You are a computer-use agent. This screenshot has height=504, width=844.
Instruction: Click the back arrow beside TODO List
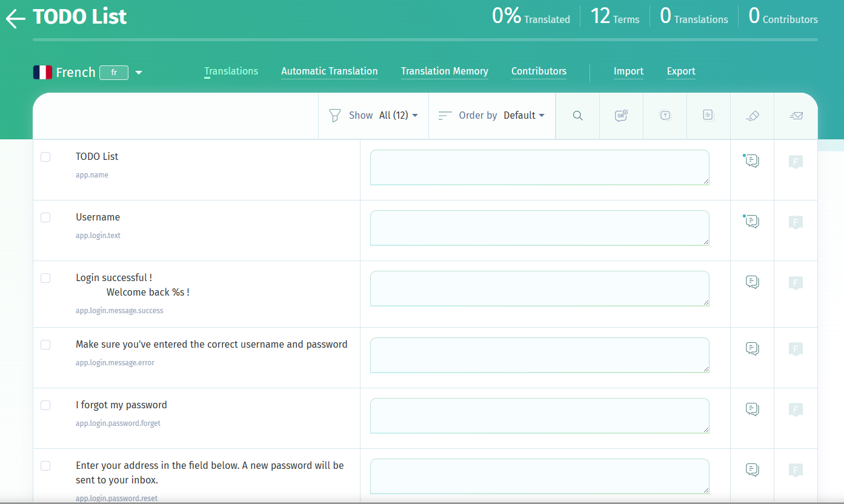(x=15, y=19)
